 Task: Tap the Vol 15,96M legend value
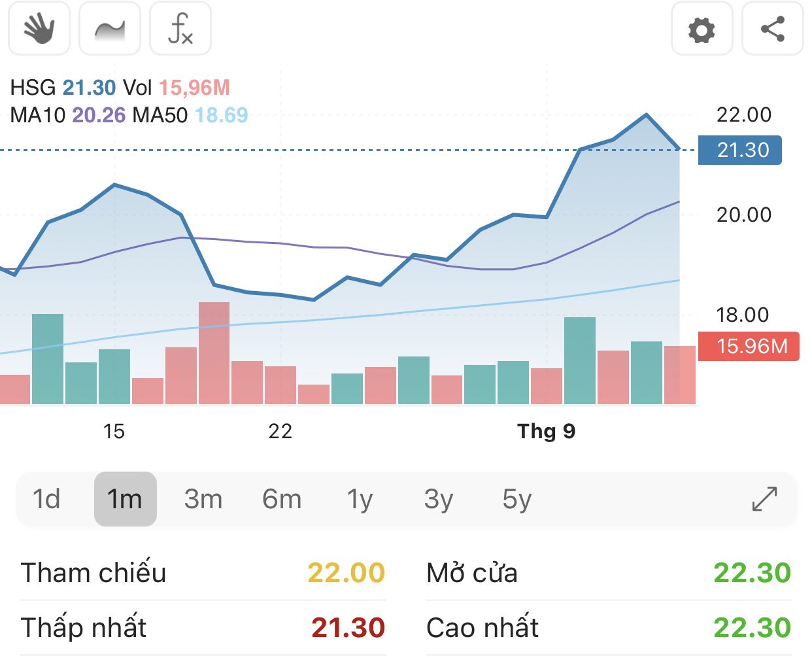pos(194,88)
